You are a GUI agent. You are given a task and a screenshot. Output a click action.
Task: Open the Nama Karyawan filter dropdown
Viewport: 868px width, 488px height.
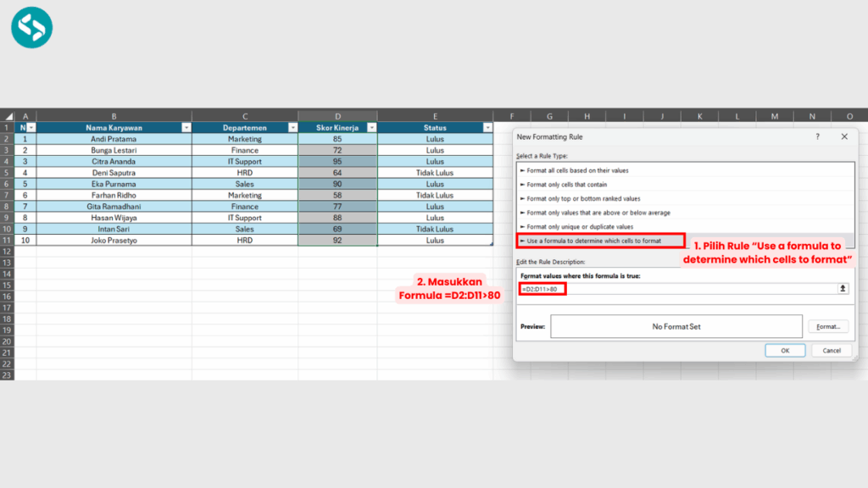(x=184, y=128)
